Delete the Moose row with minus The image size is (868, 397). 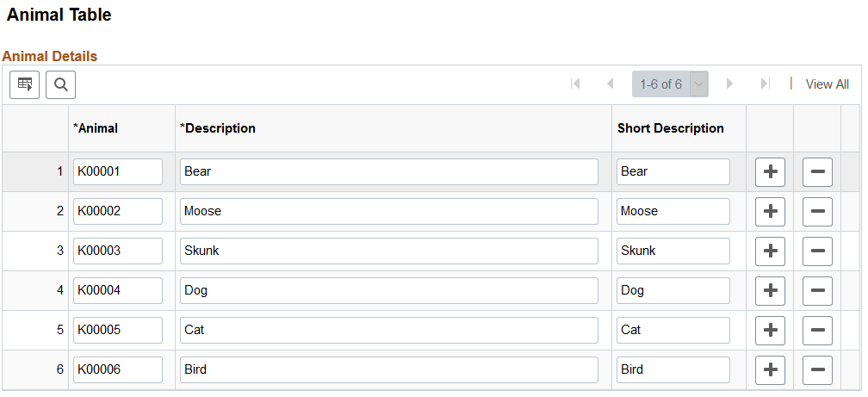pos(817,211)
